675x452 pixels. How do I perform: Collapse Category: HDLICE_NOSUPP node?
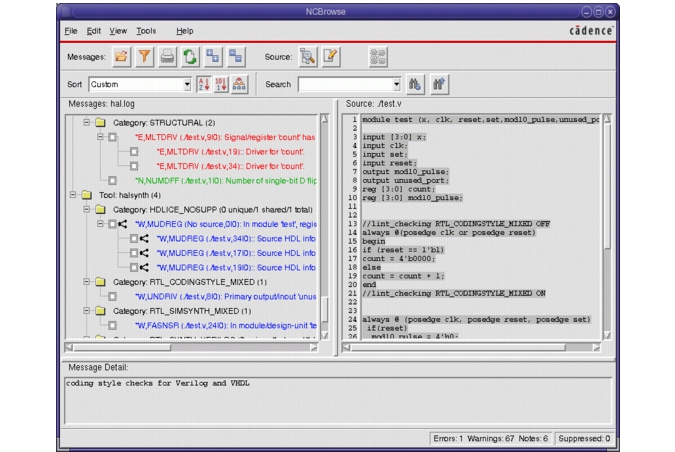coord(87,210)
